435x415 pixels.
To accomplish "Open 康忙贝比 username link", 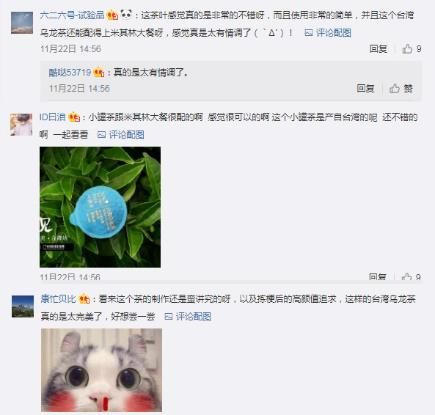I will (x=59, y=299).
